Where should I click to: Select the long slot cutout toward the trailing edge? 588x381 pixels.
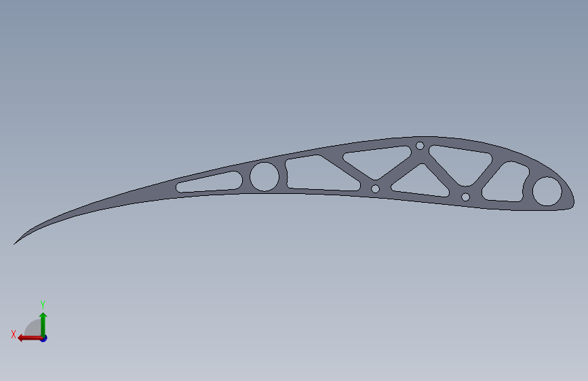pos(210,182)
